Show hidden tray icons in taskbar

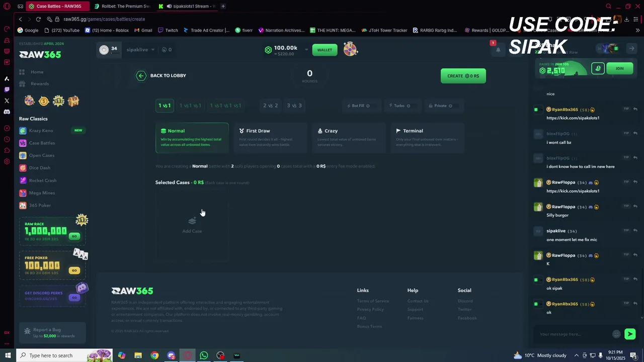(x=577, y=355)
